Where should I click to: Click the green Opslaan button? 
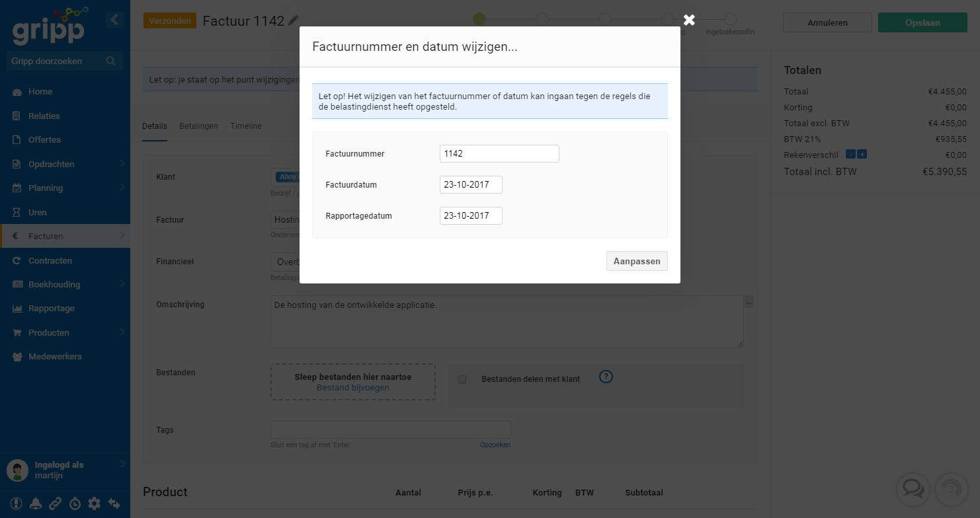click(922, 22)
